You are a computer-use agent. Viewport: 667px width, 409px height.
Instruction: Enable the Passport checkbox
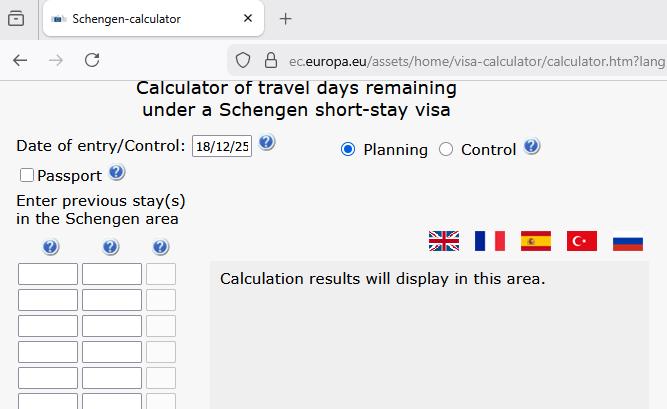[27, 175]
